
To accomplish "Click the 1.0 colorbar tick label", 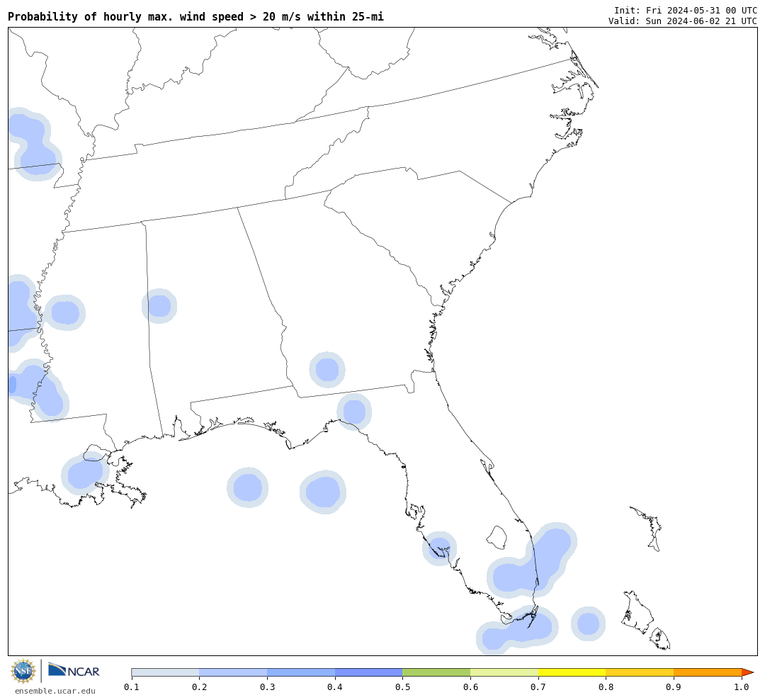I will click(742, 687).
